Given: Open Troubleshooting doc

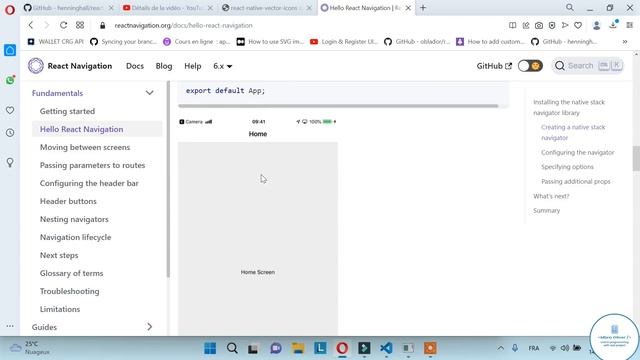Looking at the screenshot, I should pyautogui.click(x=69, y=291).
